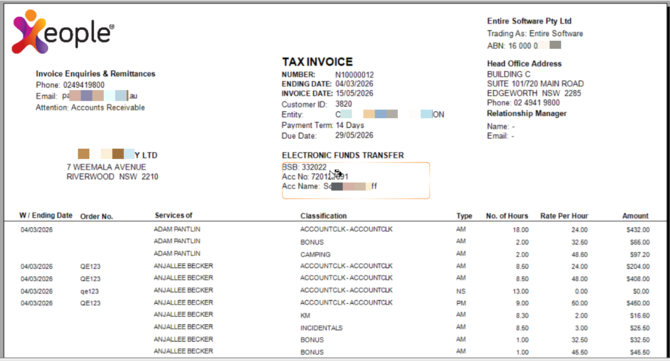Click amount $65.00

640,242
